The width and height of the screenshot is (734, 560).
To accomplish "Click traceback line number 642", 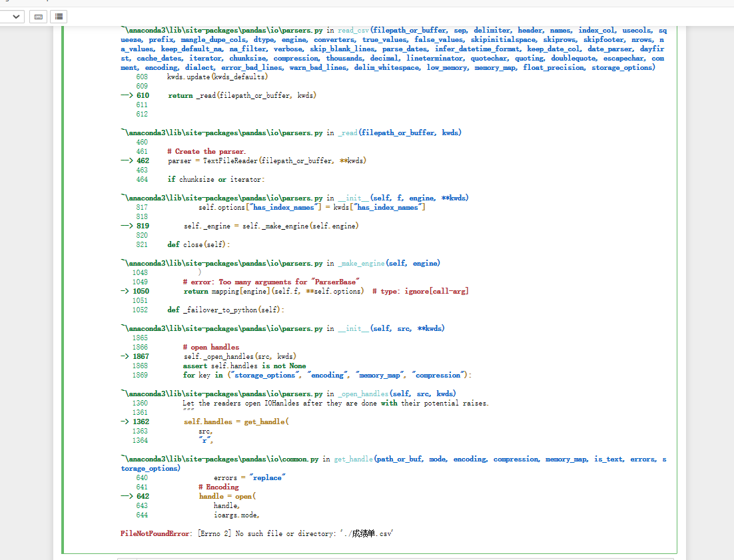I will (143, 496).
